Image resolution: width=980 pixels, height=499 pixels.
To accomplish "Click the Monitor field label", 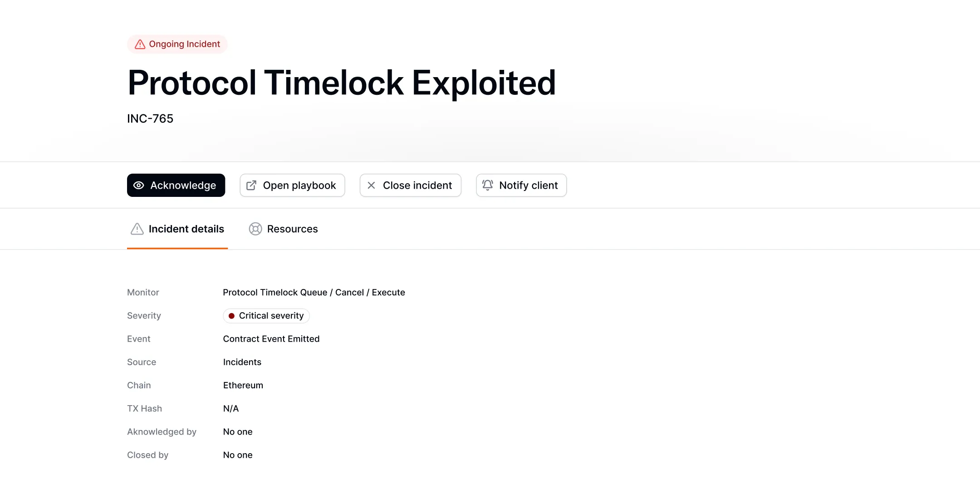I will click(x=143, y=293).
